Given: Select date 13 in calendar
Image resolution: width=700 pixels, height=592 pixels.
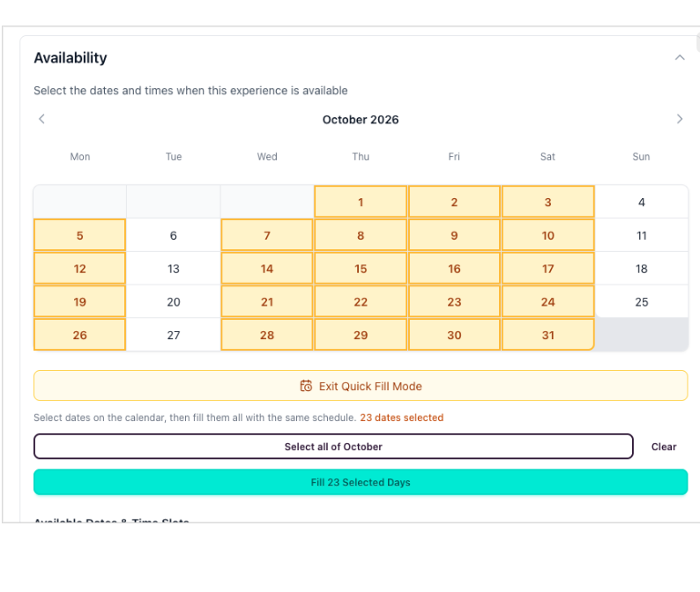Looking at the screenshot, I should 173,269.
